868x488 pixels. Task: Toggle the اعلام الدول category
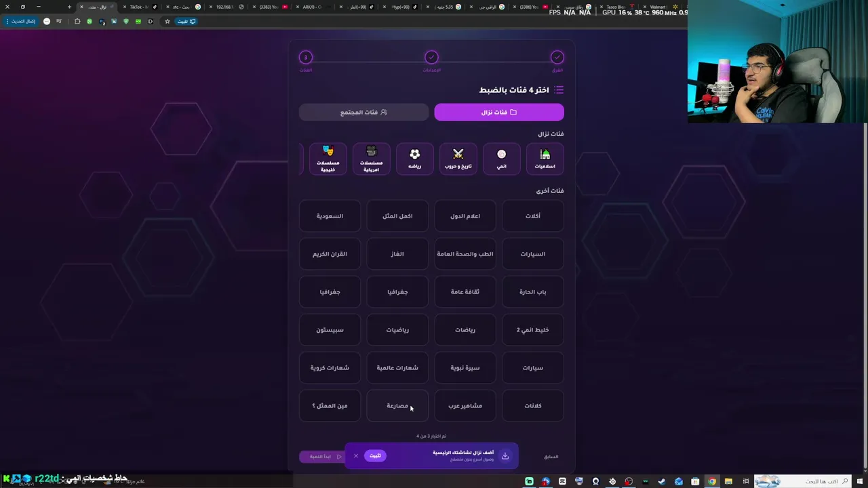(465, 216)
